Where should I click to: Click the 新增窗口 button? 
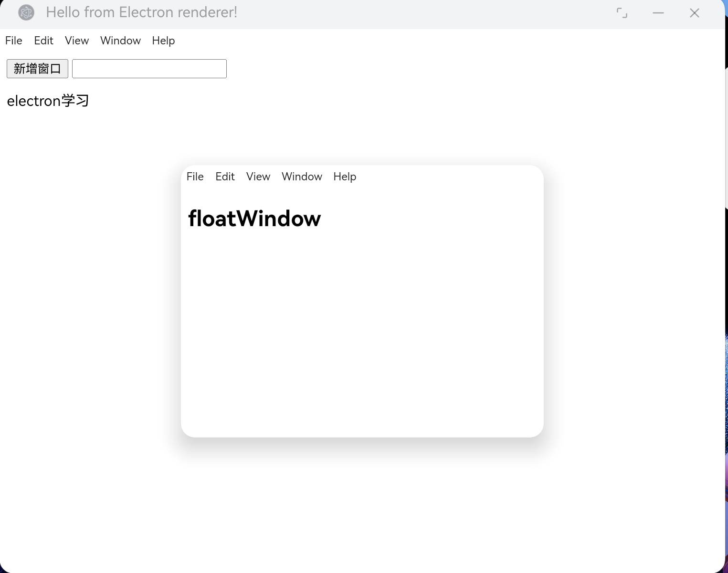pos(37,69)
